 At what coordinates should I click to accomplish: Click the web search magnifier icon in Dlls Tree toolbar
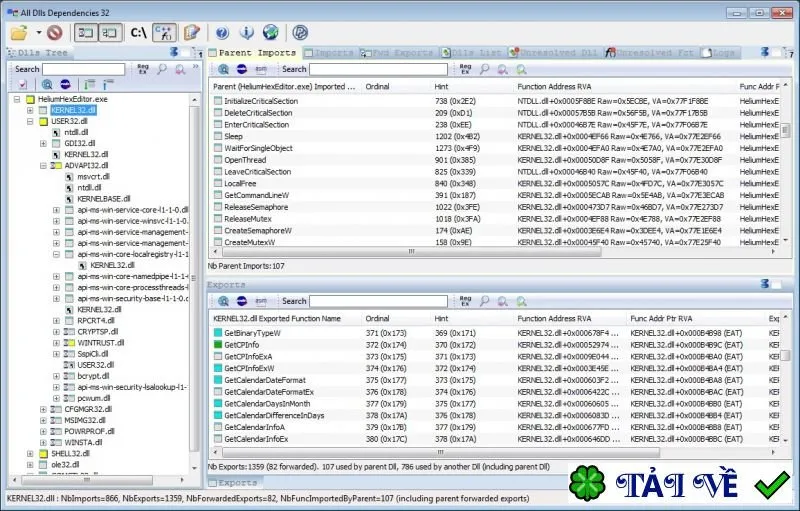[x=47, y=85]
